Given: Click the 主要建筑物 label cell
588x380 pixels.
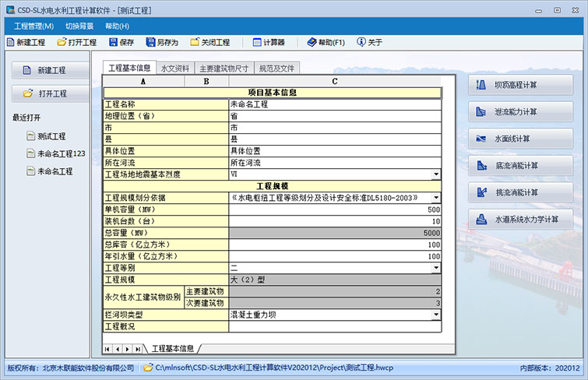Looking at the screenshot, I should (x=206, y=291).
